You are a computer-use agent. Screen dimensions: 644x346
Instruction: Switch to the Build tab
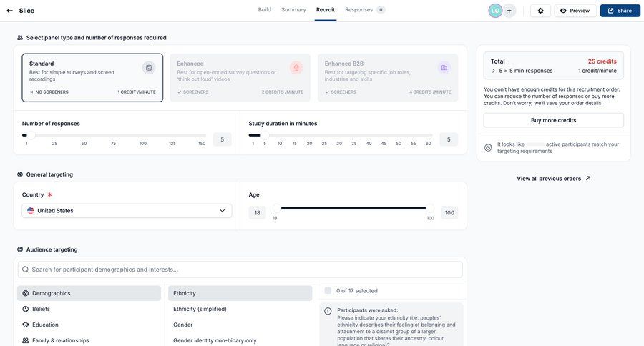[x=265, y=10]
